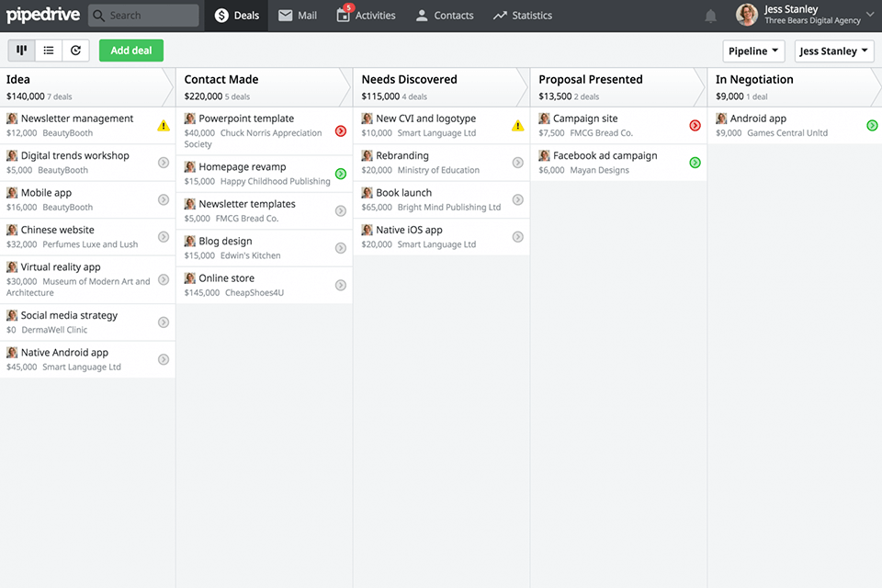Click the red overdue icon on Powerpoint template

coord(340,131)
